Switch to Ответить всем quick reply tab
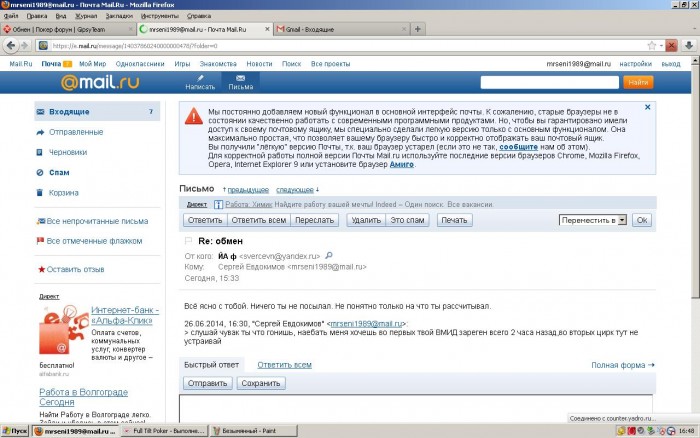Viewport: 700px width, 438px height. pyautogui.click(x=284, y=365)
